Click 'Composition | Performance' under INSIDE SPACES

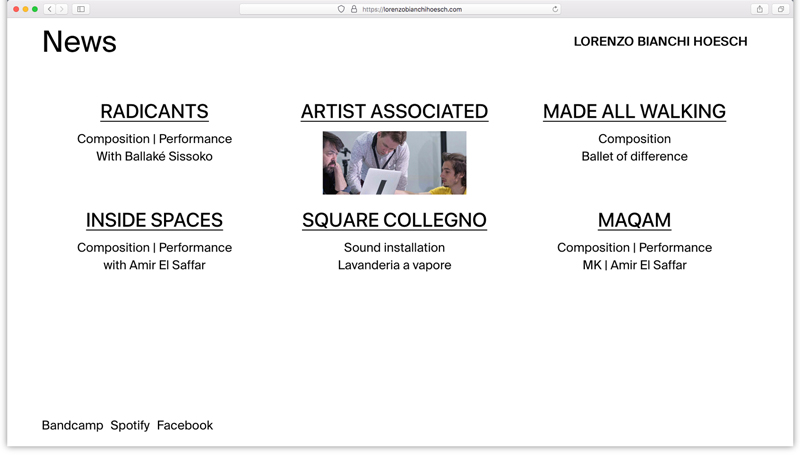[x=155, y=247]
